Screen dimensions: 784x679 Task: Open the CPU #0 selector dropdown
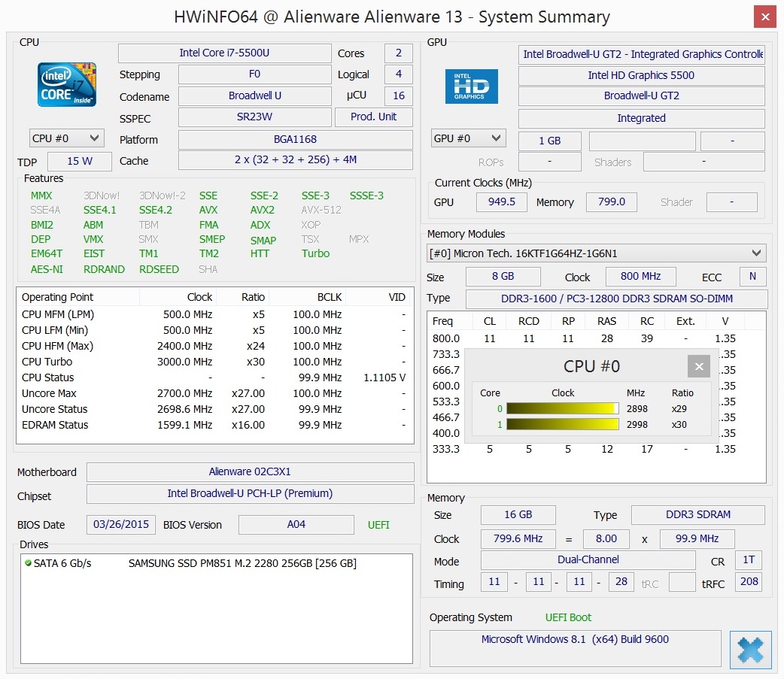66,138
